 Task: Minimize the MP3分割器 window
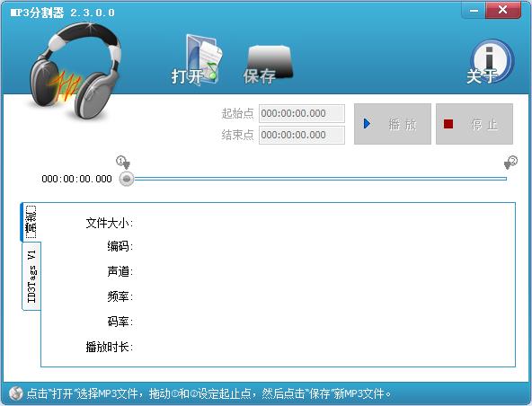click(474, 11)
